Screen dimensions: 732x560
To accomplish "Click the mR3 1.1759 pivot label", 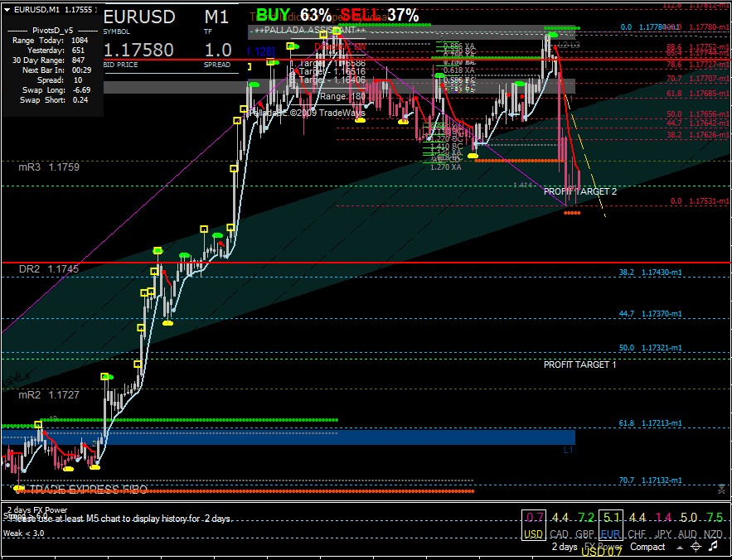I will [x=49, y=167].
